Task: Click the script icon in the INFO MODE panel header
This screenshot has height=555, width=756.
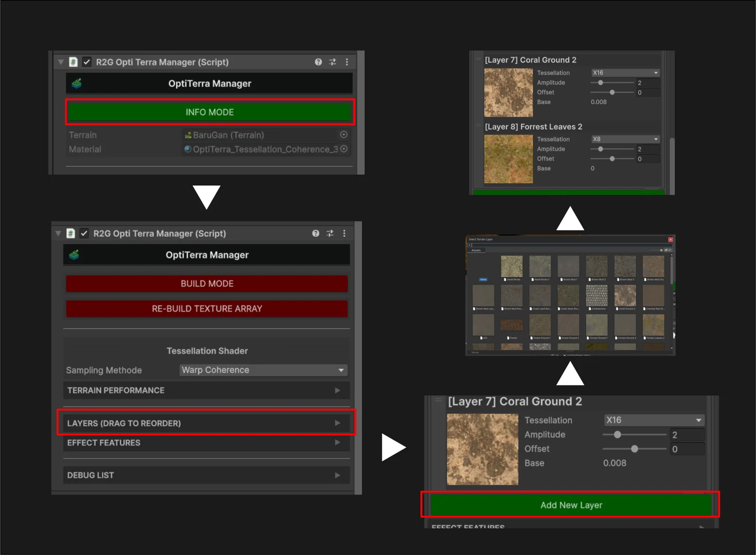Action: tap(73, 62)
